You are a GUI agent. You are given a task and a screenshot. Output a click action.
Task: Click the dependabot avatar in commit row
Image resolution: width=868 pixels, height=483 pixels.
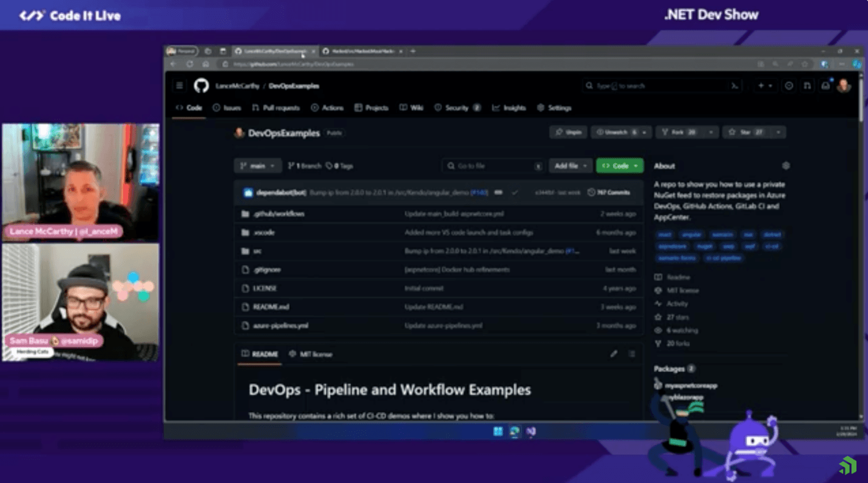[x=248, y=192]
